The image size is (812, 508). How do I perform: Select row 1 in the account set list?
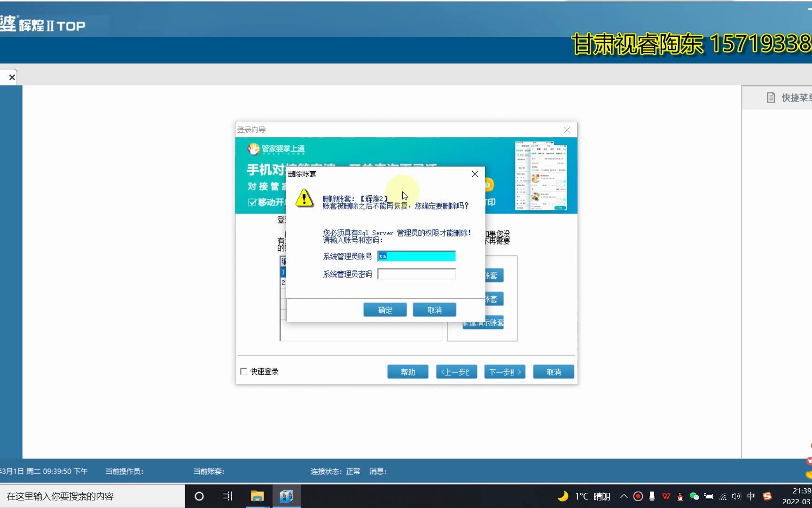[x=283, y=272]
